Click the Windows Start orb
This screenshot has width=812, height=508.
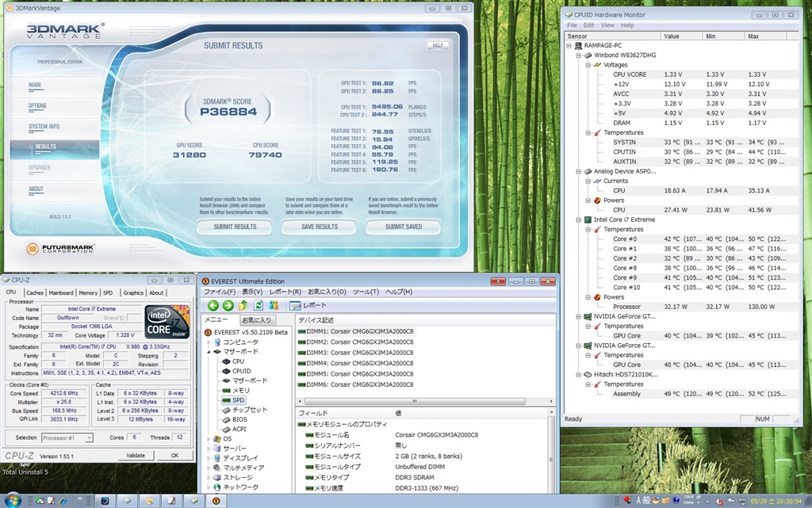click(12, 500)
